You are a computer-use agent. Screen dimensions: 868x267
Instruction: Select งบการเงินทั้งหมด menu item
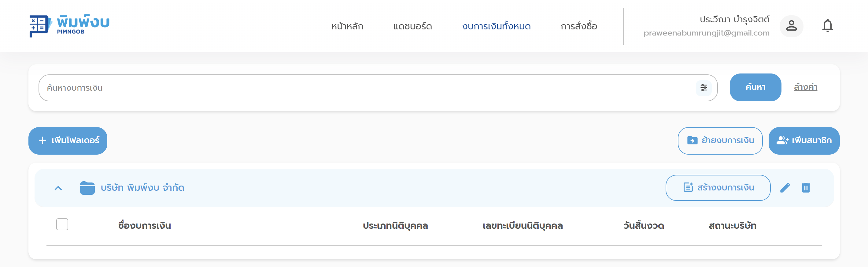496,26
